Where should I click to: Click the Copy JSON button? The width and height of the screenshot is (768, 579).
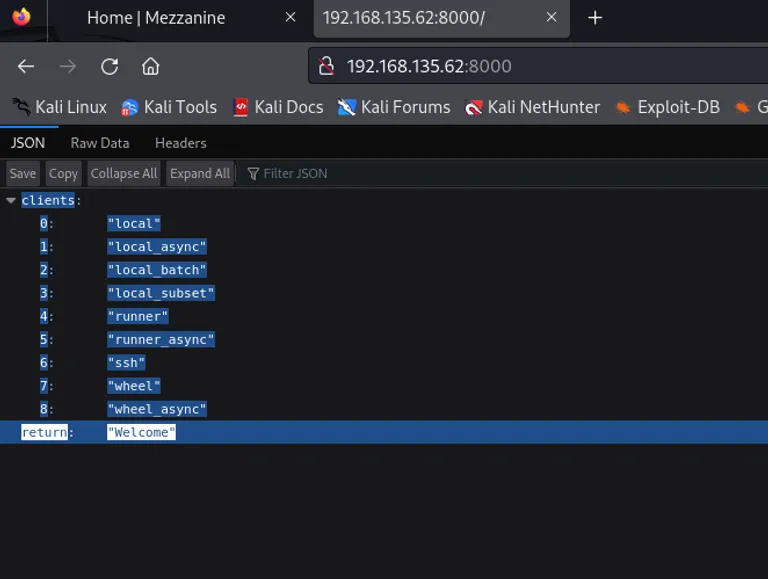63,173
